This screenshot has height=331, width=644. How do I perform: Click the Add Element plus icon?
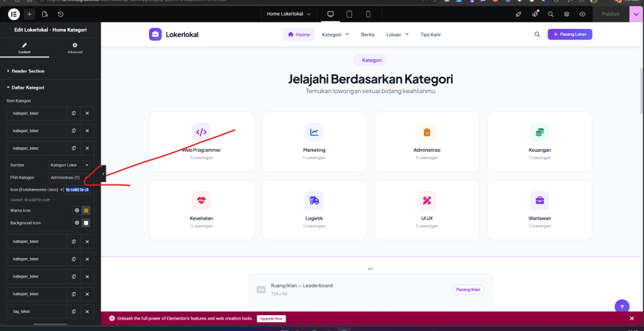pyautogui.click(x=29, y=14)
